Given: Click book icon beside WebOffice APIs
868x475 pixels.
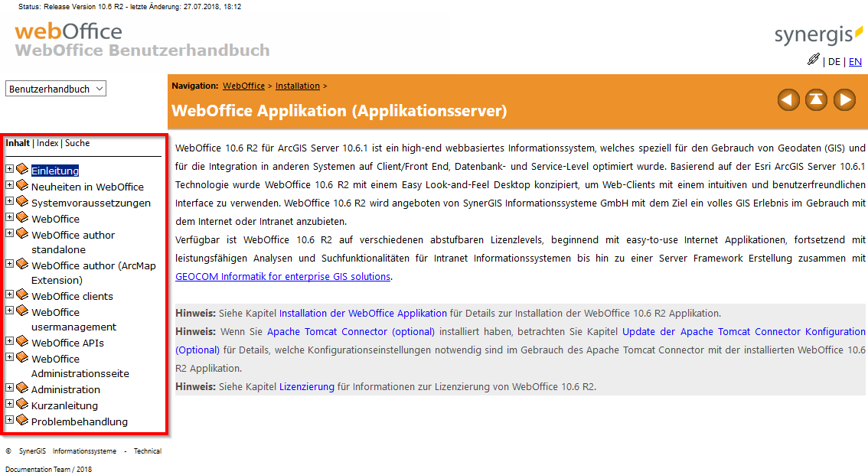Looking at the screenshot, I should pyautogui.click(x=22, y=341).
